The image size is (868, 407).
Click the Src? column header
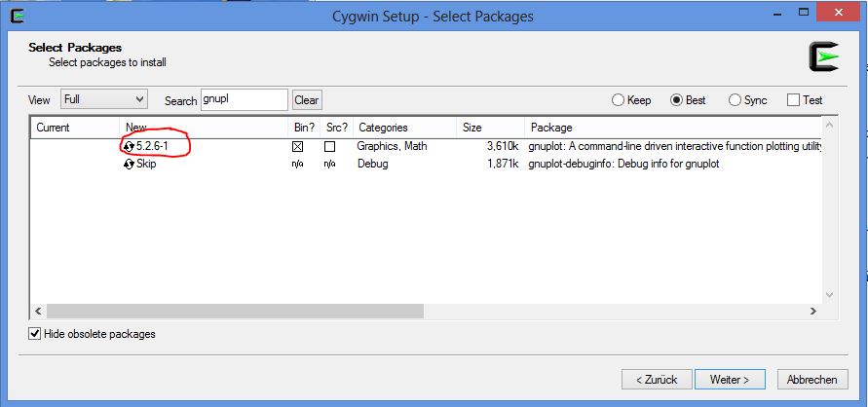tap(336, 128)
